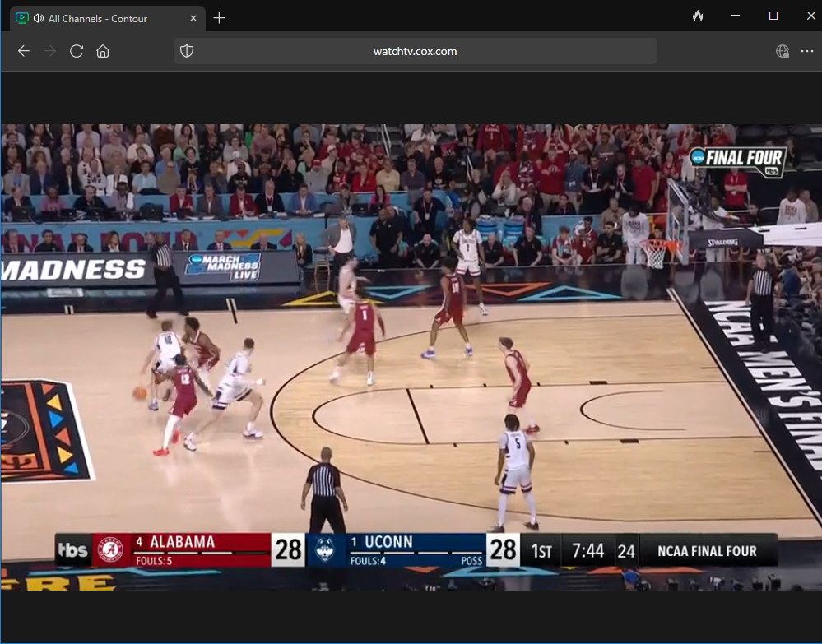822x644 pixels.
Task: Click the watchtv.cox.com address bar
Action: coord(416,51)
